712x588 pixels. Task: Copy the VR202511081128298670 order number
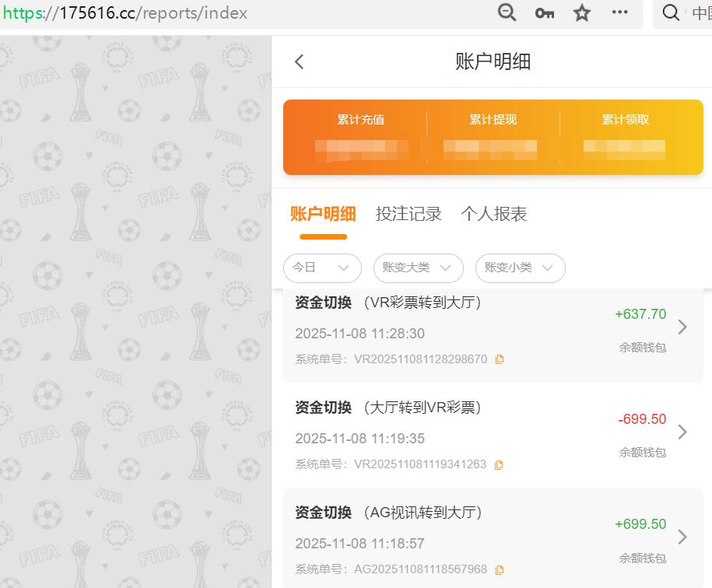tap(499, 359)
